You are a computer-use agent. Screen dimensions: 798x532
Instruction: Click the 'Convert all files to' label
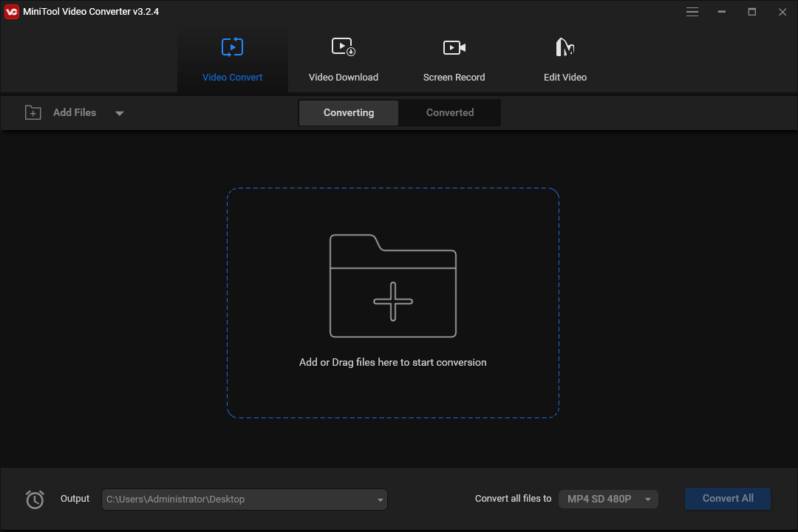point(513,499)
